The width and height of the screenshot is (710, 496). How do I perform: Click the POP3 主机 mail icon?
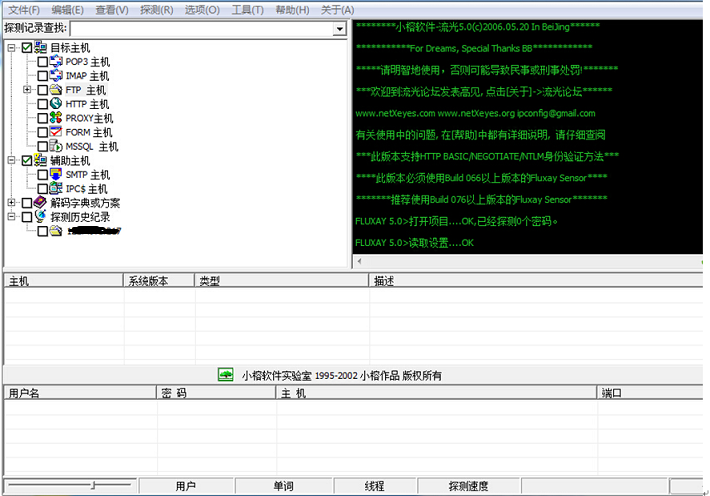tap(57, 62)
